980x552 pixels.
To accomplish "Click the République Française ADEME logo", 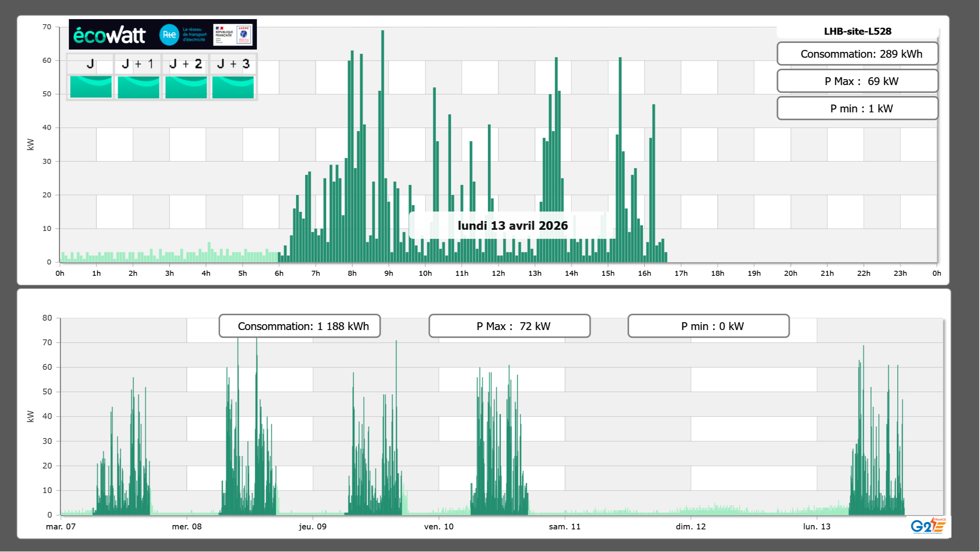I will (x=233, y=35).
